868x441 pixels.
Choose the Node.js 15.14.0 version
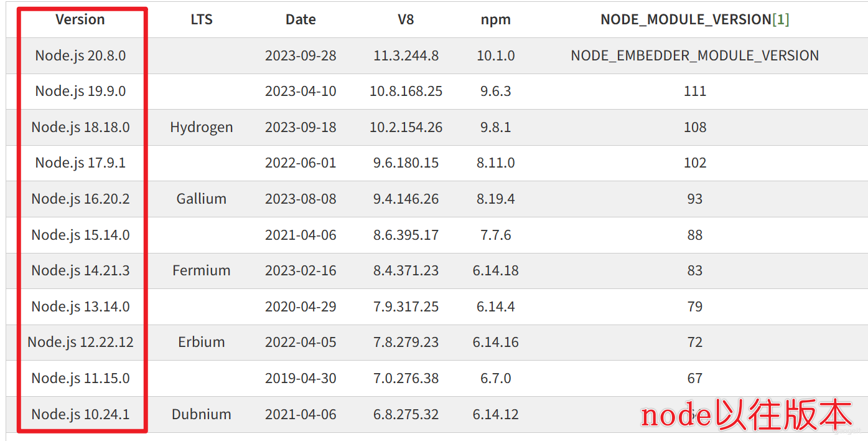coord(80,235)
